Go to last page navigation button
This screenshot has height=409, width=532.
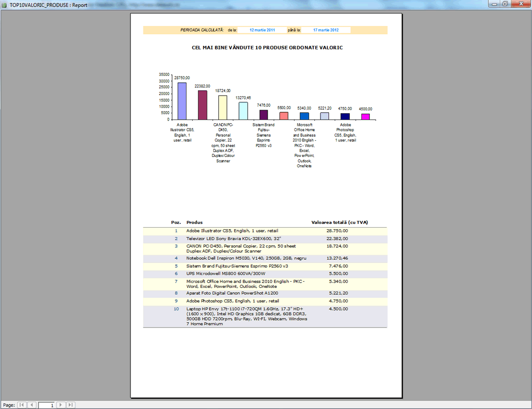coord(71,405)
